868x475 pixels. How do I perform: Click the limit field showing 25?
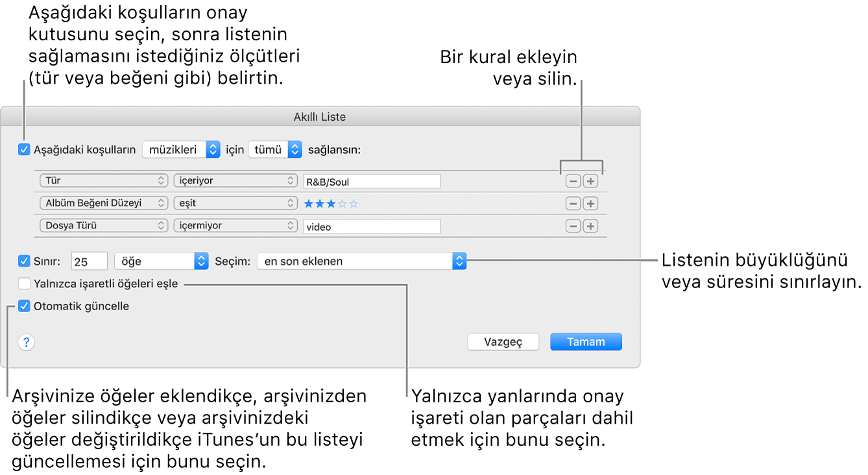coord(89,262)
